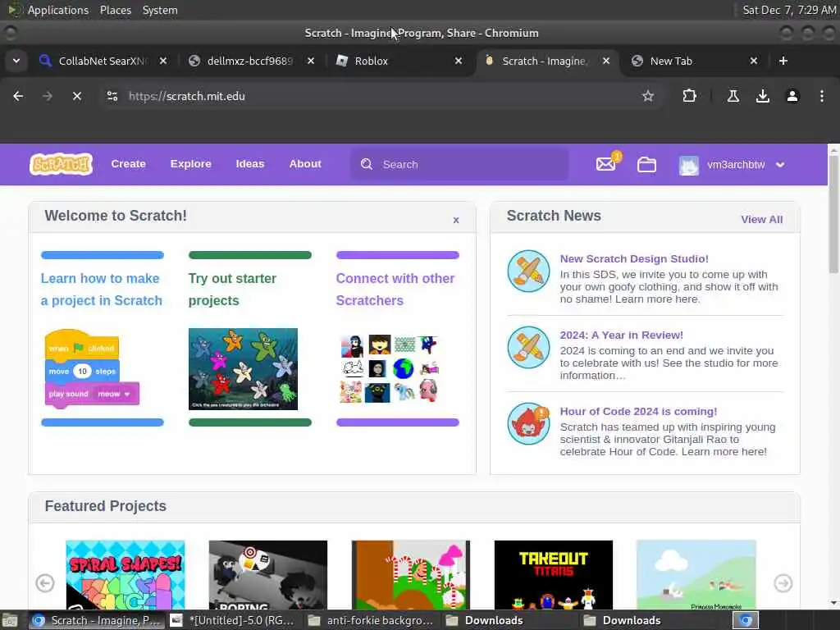Open the Scratch logo home link
The height and width of the screenshot is (630, 840).
point(61,164)
